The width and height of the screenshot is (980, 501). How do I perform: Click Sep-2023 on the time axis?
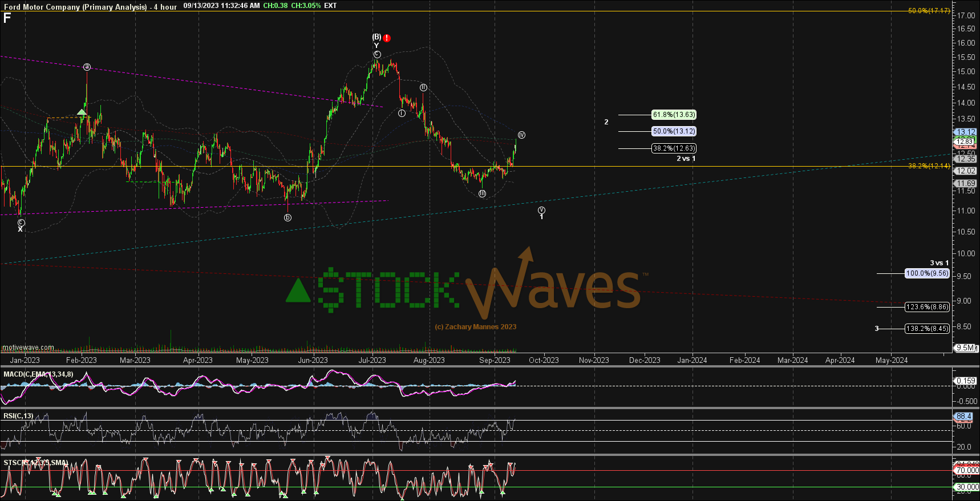pos(495,360)
